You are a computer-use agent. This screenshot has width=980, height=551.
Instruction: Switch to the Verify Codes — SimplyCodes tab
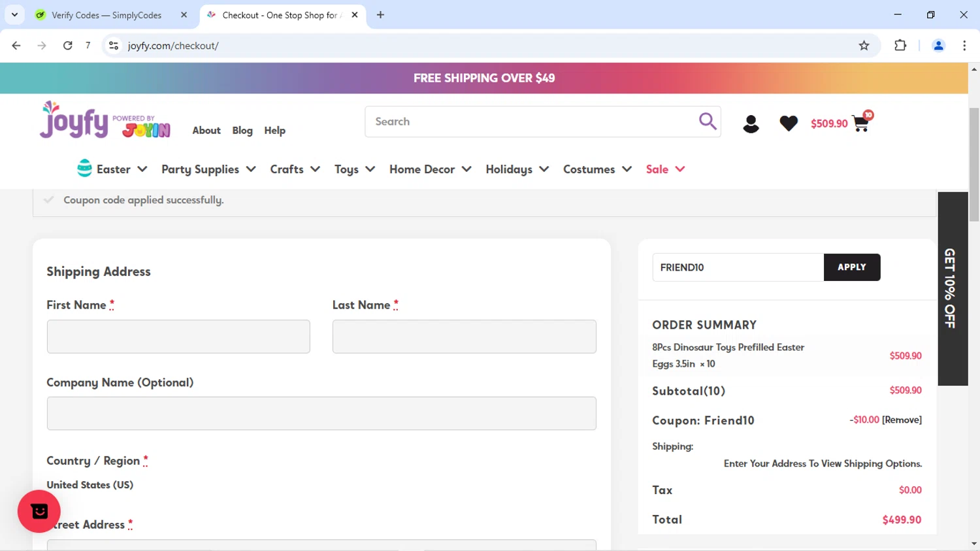[x=112, y=15]
